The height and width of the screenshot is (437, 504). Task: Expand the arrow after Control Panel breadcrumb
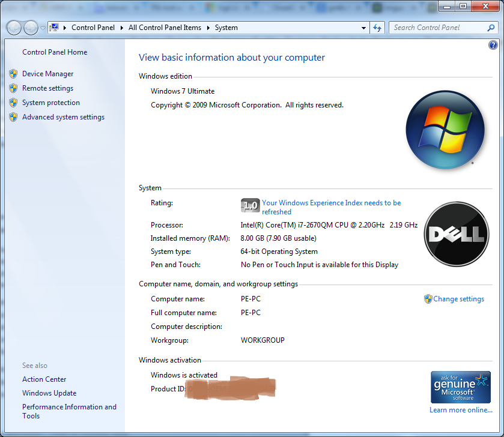121,28
